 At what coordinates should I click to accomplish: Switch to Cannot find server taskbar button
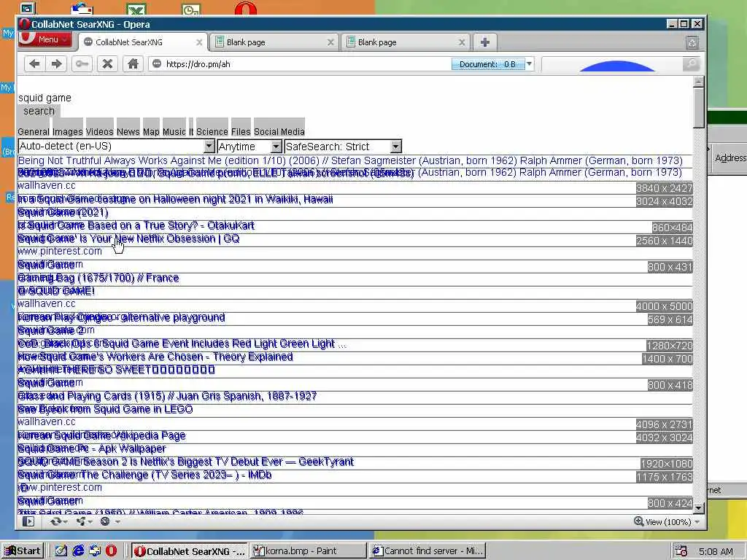427,551
